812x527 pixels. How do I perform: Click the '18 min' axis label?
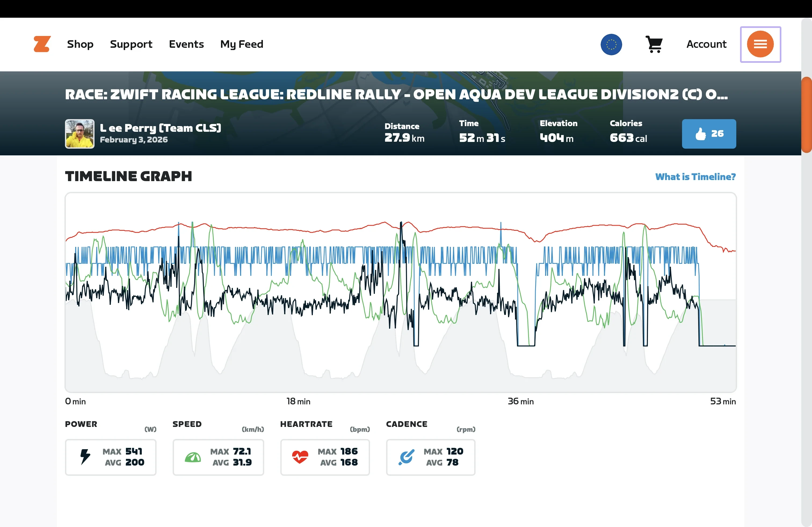298,401
